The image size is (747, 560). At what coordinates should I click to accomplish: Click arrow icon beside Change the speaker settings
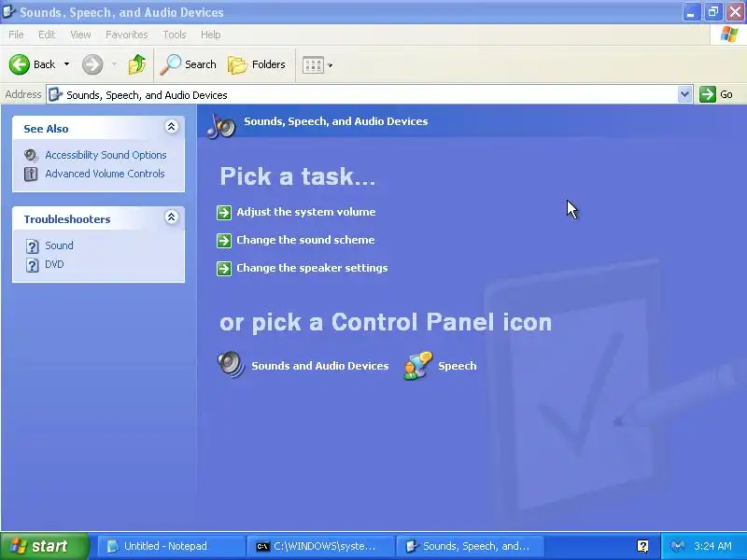224,269
